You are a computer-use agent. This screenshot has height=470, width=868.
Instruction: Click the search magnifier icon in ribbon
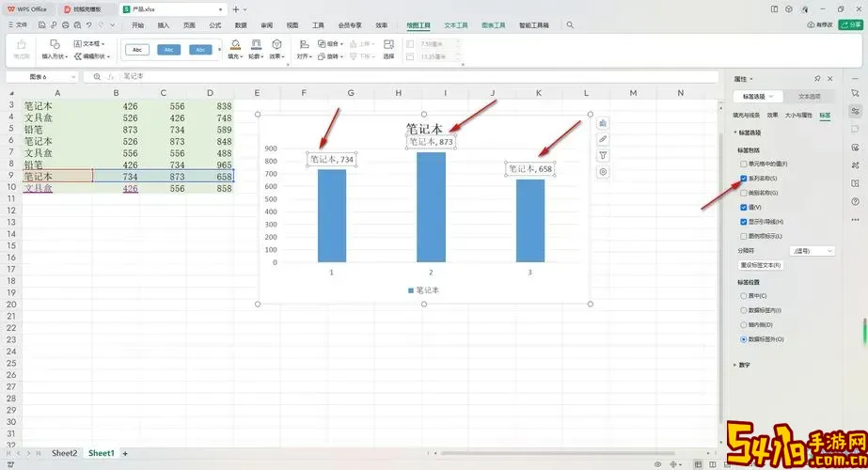pyautogui.click(x=570, y=25)
